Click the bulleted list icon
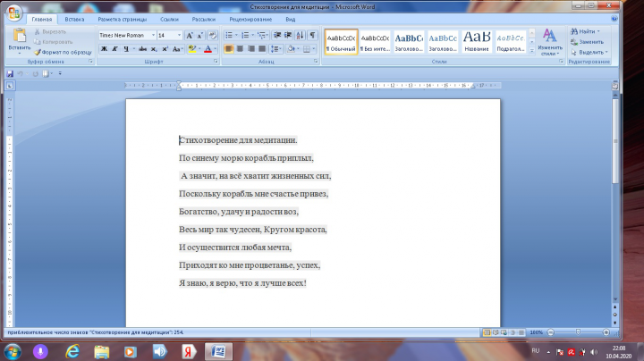 [229, 35]
